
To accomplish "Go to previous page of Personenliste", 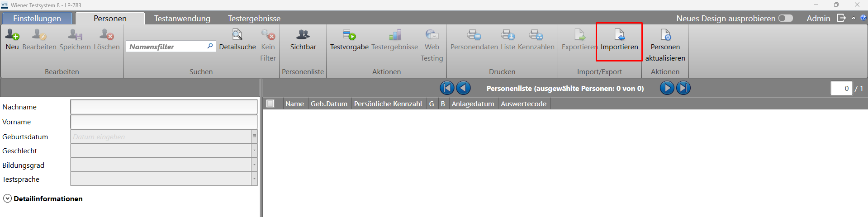I will point(463,88).
